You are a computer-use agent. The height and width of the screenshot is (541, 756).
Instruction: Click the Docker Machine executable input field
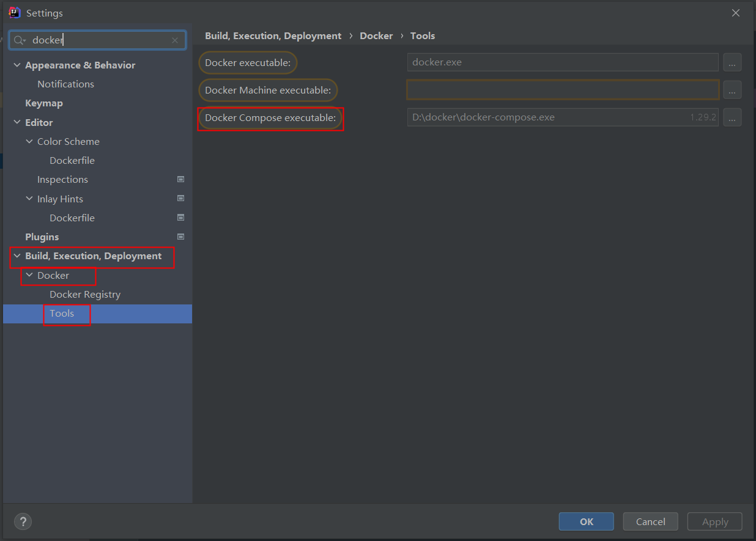tap(562, 89)
